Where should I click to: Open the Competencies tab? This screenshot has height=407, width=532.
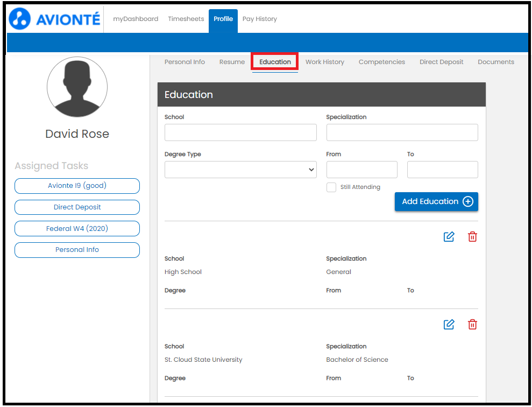[x=381, y=61]
